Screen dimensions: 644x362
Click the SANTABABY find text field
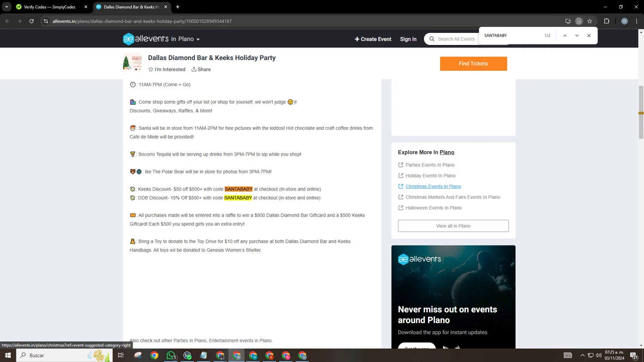tap(511, 36)
